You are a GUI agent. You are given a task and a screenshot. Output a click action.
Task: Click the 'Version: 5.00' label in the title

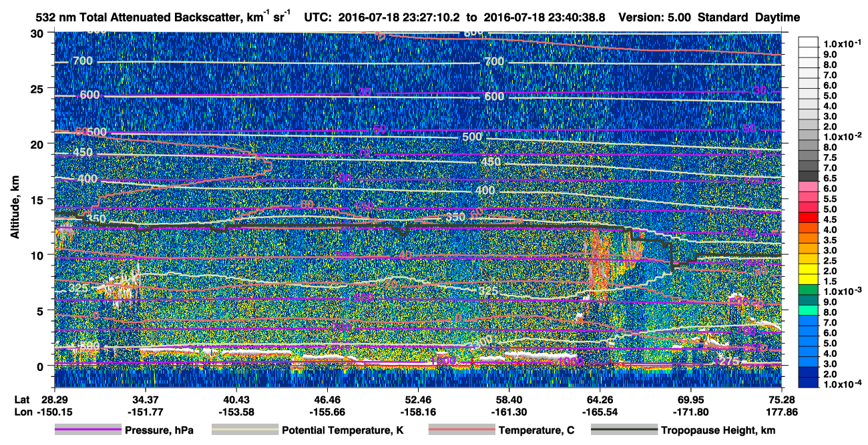click(656, 18)
